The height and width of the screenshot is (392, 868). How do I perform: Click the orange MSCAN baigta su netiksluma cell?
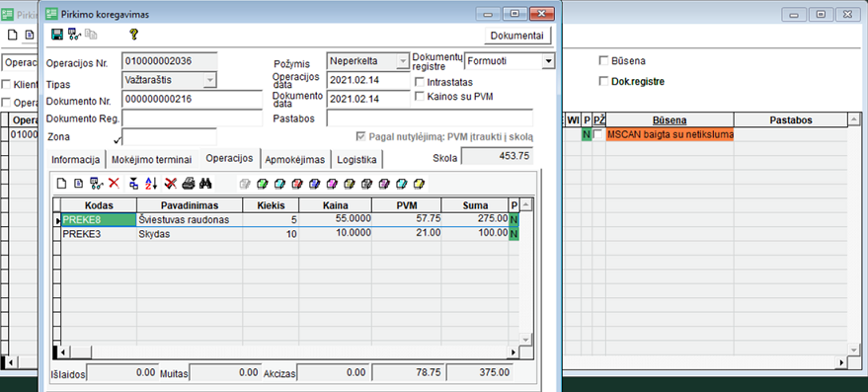click(x=670, y=134)
